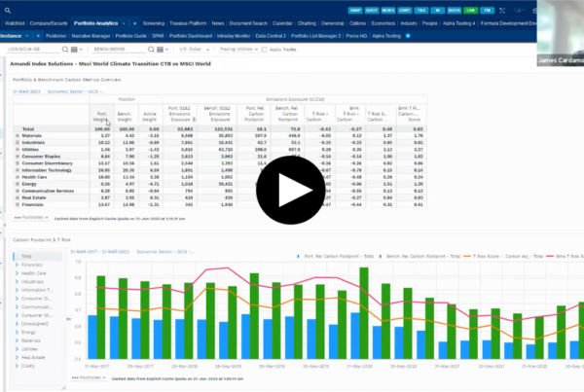Open the Footnotes dropdown under the chart

pos(89,377)
